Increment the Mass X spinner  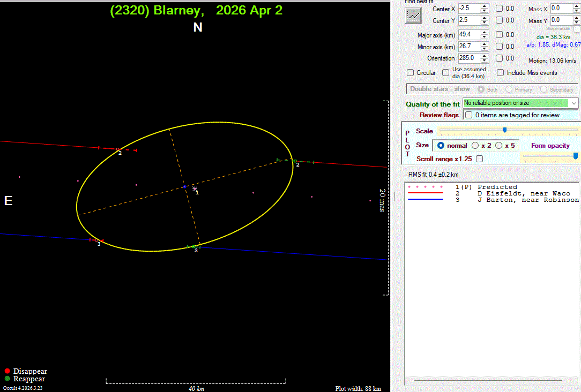[576, 6]
